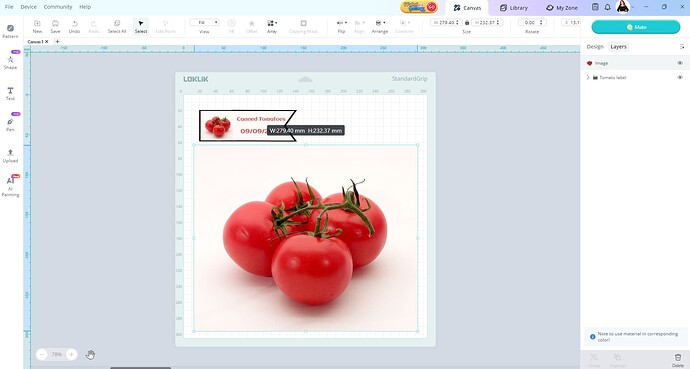
Task: Switch to the Design panel tab
Action: click(595, 47)
